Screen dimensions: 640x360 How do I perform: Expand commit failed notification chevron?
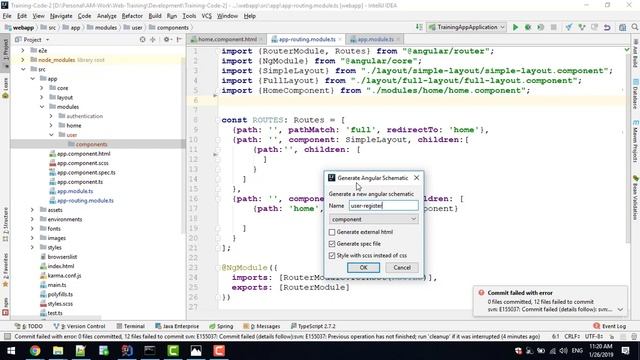(620, 310)
